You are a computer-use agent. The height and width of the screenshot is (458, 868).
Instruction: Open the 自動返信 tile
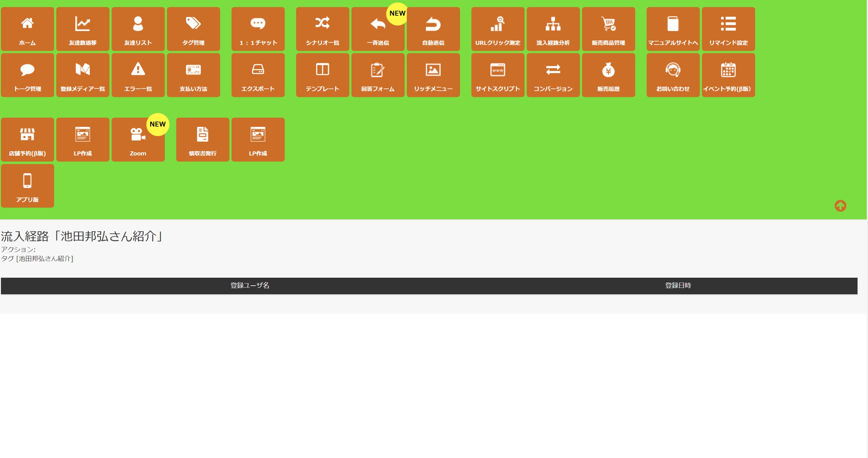pos(433,29)
